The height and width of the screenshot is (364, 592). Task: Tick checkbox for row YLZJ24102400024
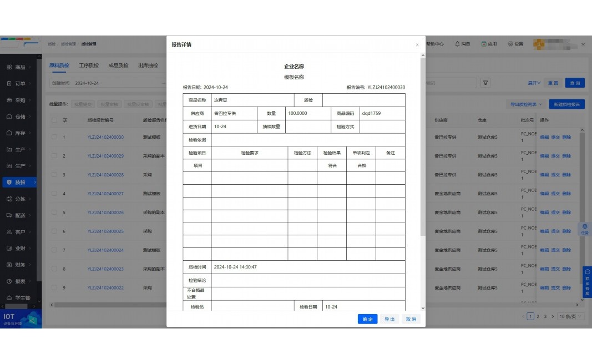click(x=54, y=250)
